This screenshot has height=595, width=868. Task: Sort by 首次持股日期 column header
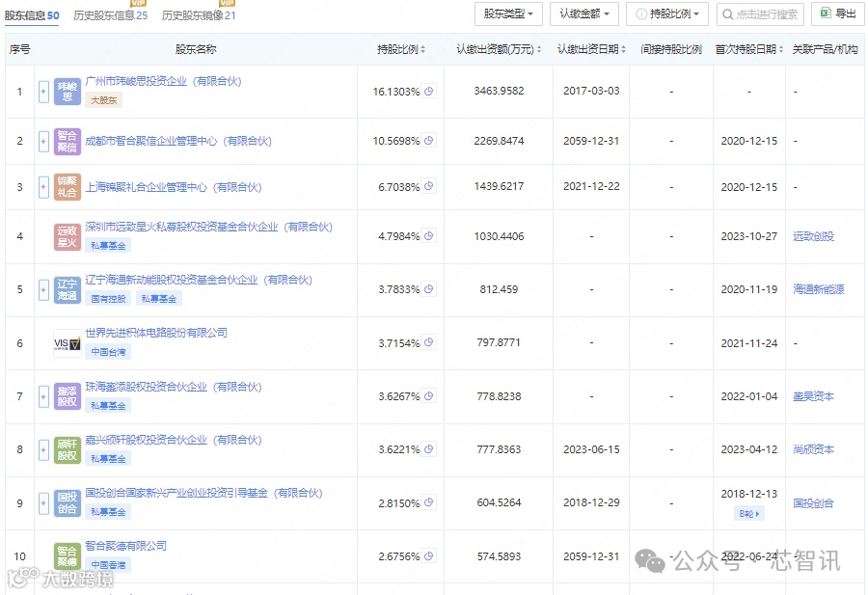coord(749,49)
